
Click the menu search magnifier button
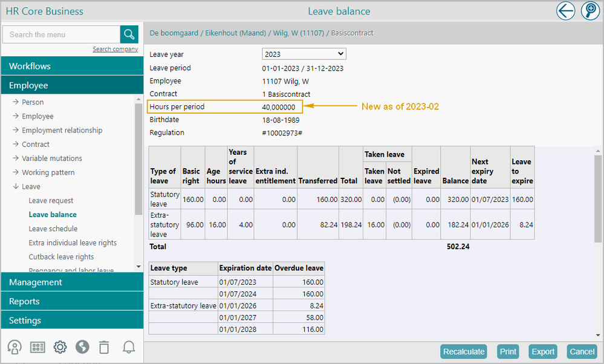click(x=129, y=34)
